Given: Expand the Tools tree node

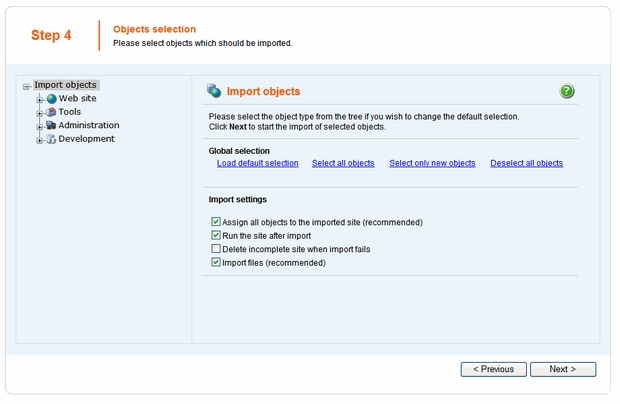Looking at the screenshot, I should tap(40, 113).
